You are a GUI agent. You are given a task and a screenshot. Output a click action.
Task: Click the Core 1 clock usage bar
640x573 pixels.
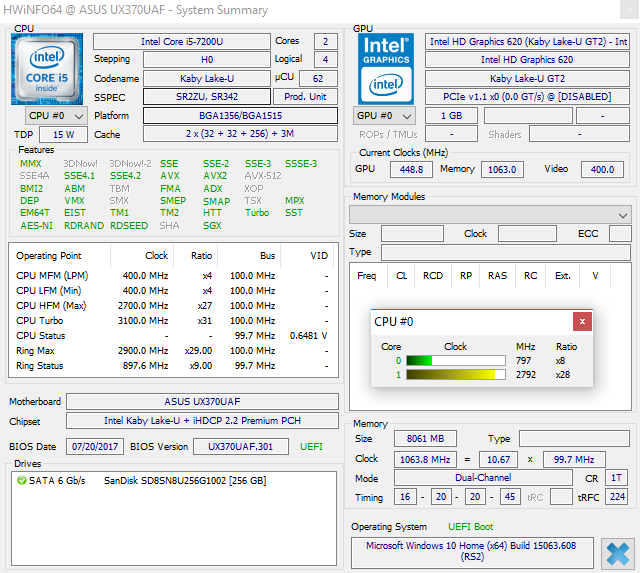point(456,375)
